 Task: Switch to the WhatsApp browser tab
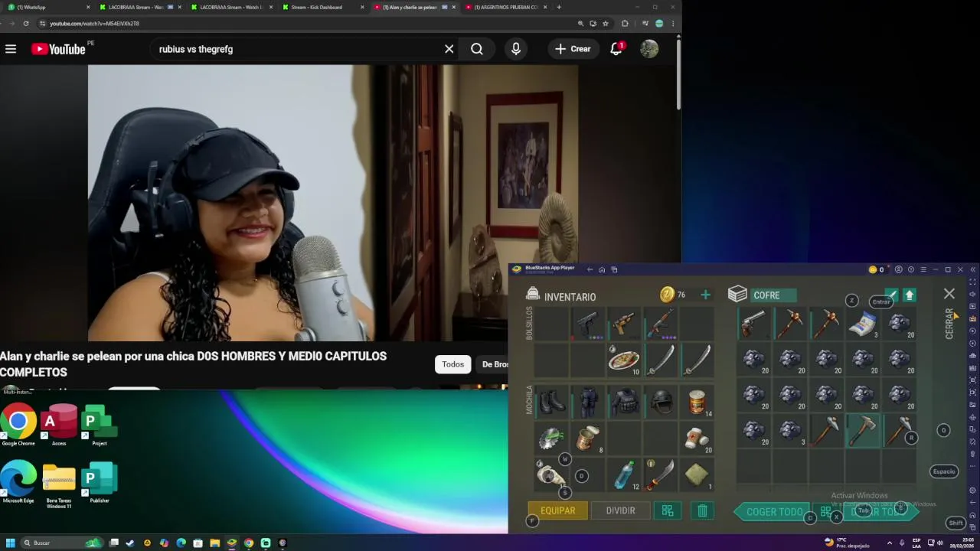tap(46, 7)
